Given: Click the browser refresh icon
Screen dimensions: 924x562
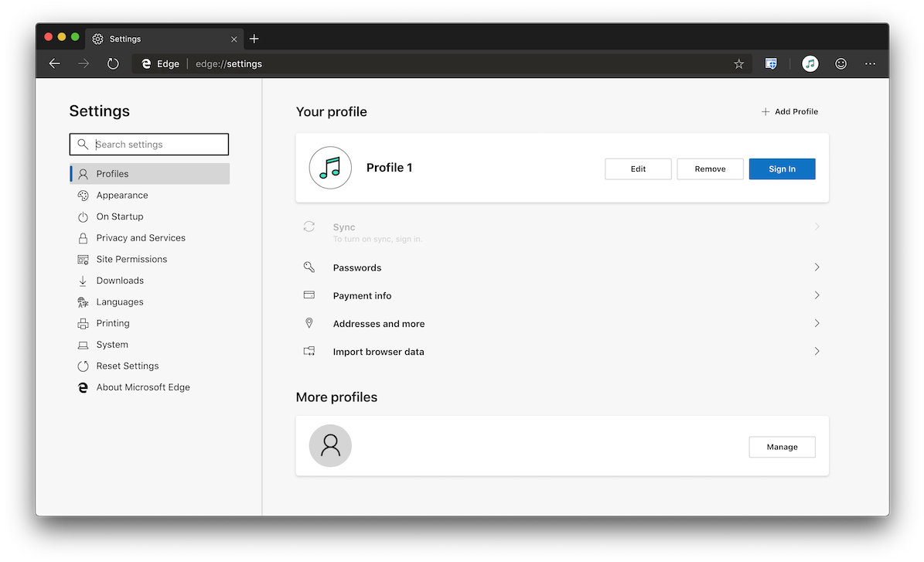Looking at the screenshot, I should pyautogui.click(x=113, y=63).
